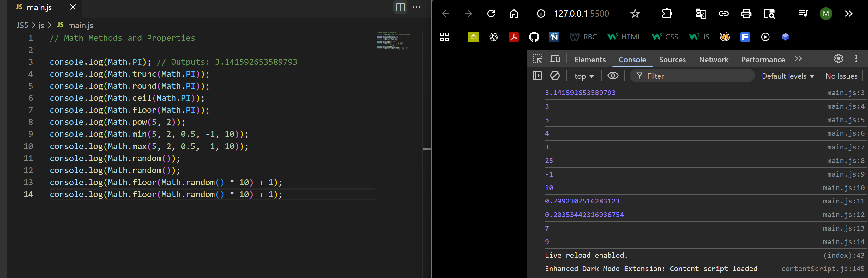
Task: Open the browser extensions puzzle icon
Action: tap(667, 14)
